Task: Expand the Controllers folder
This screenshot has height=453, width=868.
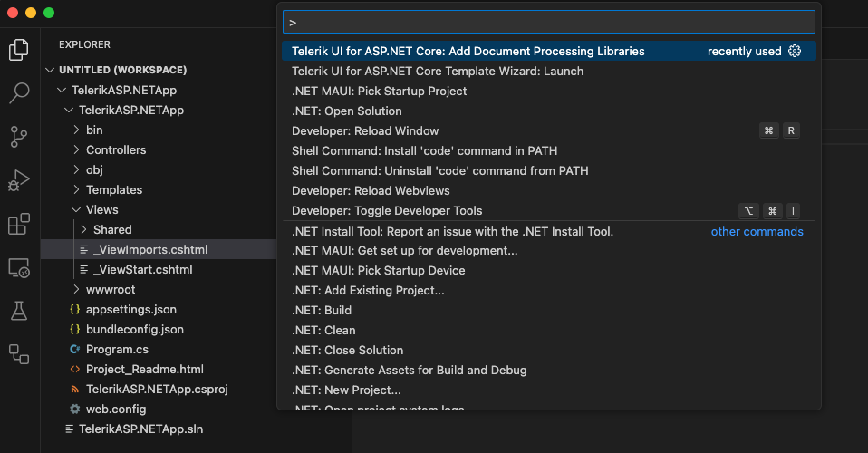Action: tap(76, 149)
